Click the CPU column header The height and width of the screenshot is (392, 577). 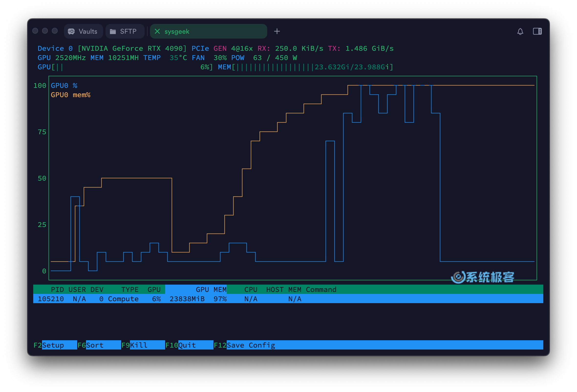pyautogui.click(x=250, y=289)
